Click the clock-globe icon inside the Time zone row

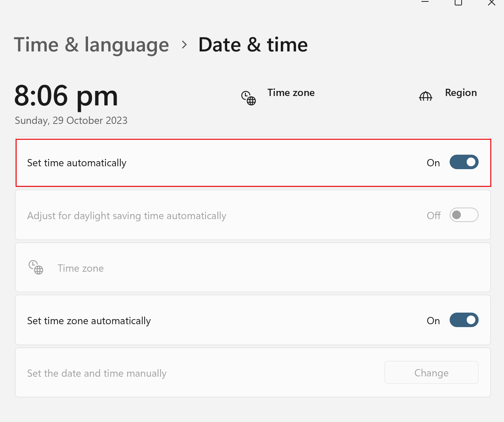(36, 268)
